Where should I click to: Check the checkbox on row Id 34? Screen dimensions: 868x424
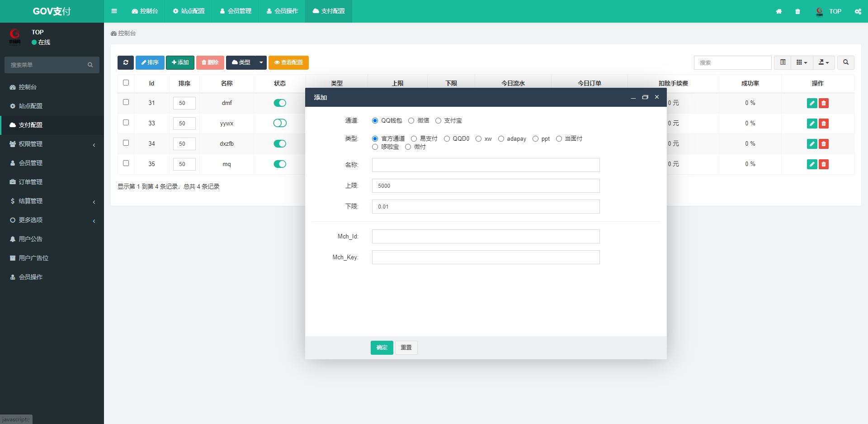tap(126, 143)
